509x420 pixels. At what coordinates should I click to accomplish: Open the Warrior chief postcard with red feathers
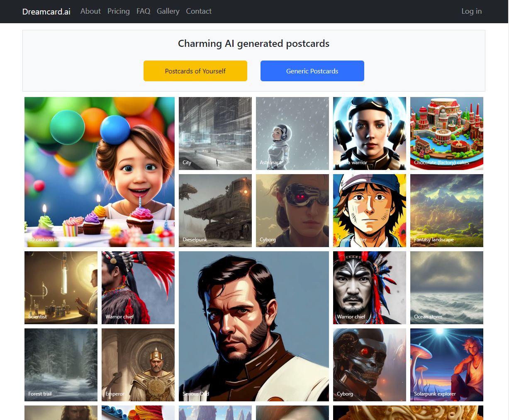[x=138, y=288]
